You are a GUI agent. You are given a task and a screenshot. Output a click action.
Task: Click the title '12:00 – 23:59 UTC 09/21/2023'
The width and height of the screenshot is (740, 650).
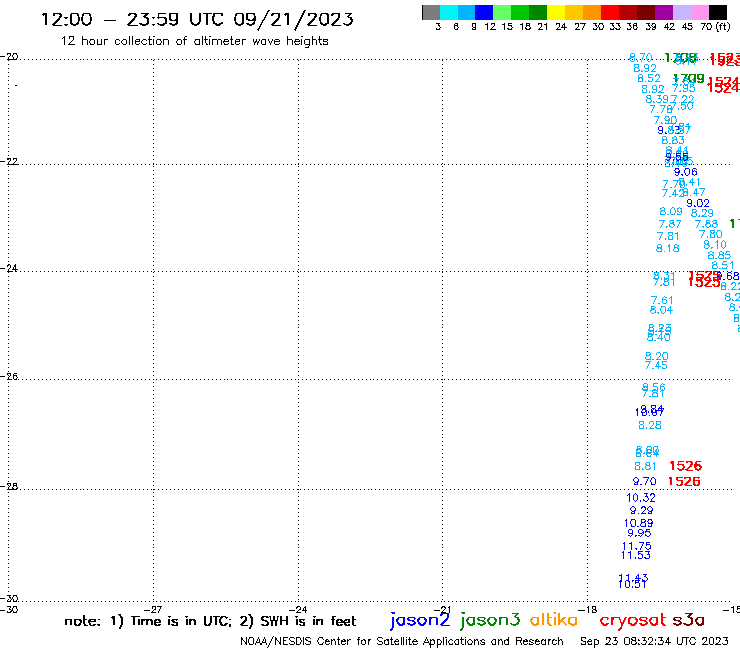(x=197, y=19)
